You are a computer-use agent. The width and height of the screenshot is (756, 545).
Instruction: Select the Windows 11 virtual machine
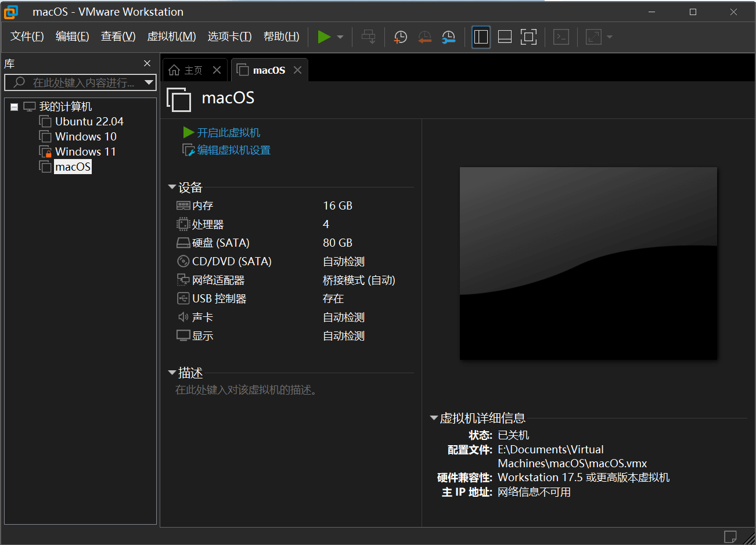(x=85, y=151)
